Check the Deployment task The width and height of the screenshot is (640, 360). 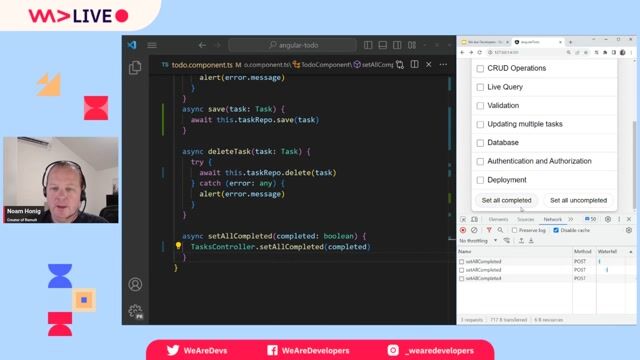coord(480,180)
